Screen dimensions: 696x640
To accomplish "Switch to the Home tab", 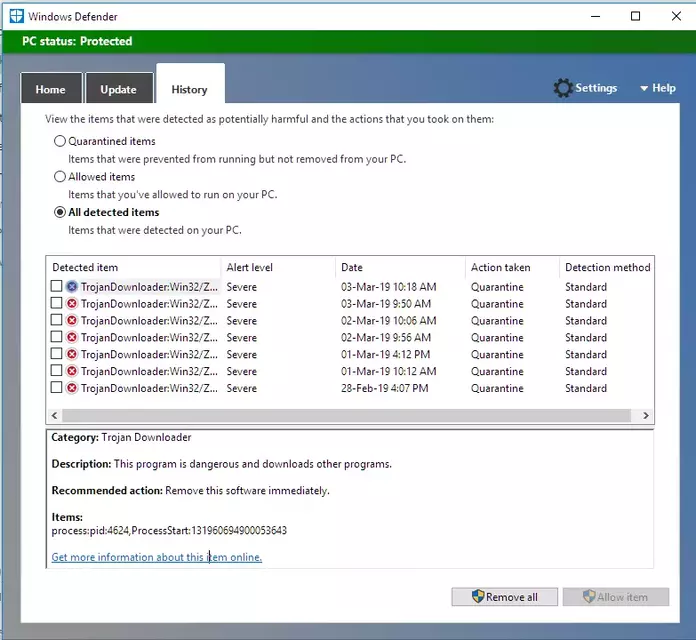I will (51, 89).
